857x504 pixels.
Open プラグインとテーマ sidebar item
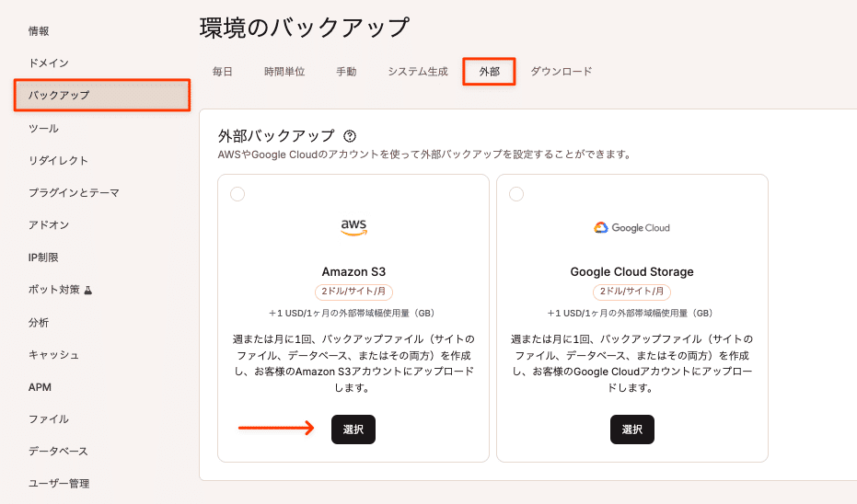pos(74,193)
